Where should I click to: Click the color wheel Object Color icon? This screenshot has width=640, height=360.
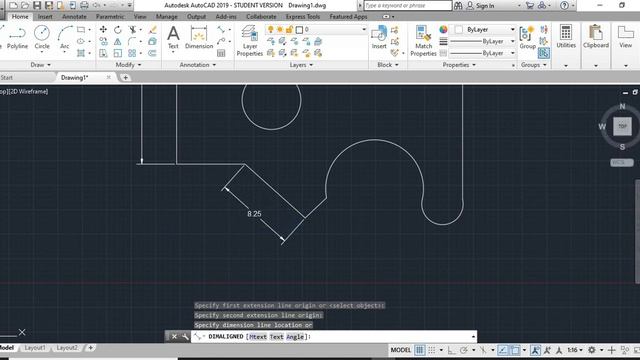(443, 29)
